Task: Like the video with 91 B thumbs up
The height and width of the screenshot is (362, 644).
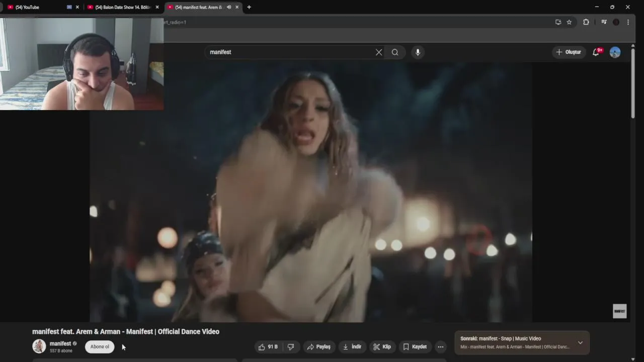Action: click(268, 347)
